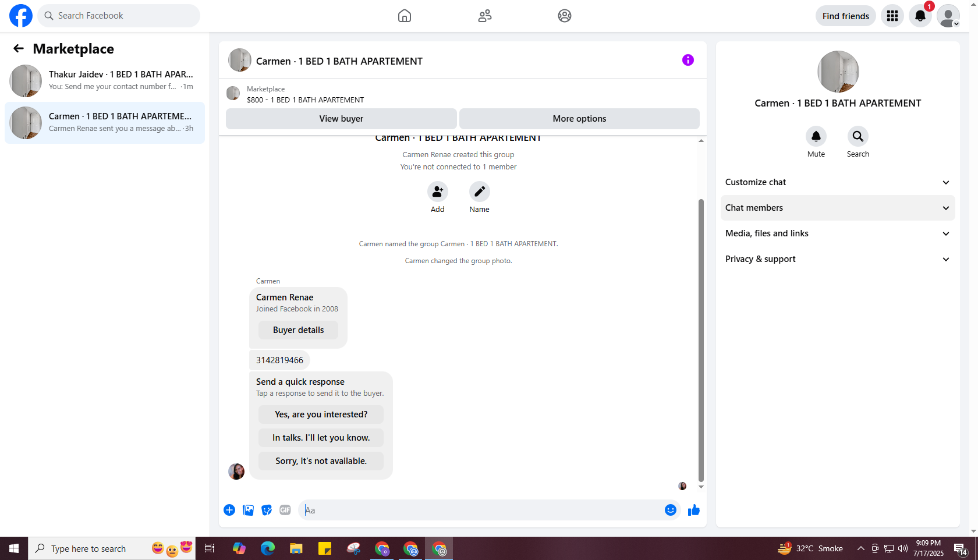Click the chat header group avatar
The width and height of the screenshot is (978, 560).
coord(240,60)
